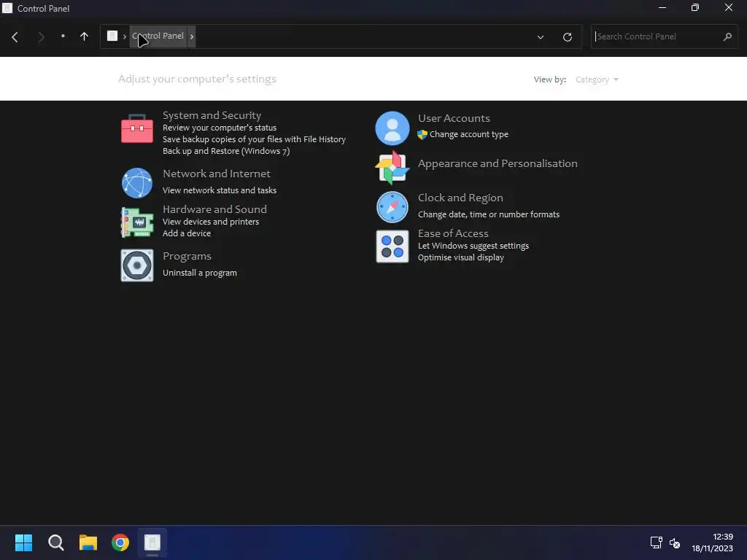
Task: Expand address bar history dropdown
Action: pos(541,36)
